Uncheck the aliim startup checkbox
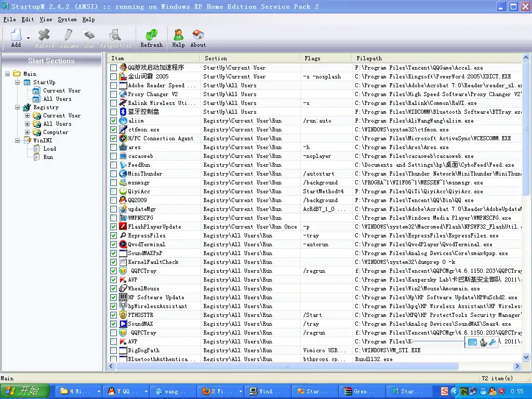 pos(113,121)
